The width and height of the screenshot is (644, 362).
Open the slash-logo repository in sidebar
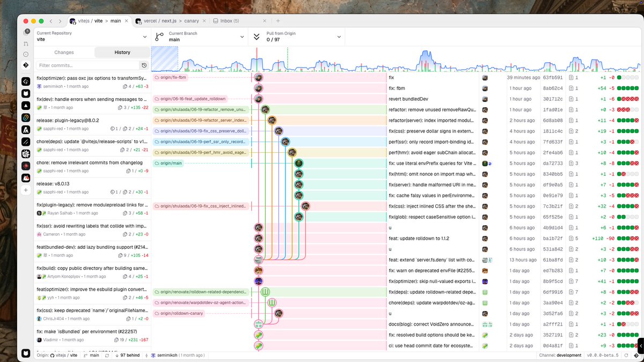pos(26,142)
